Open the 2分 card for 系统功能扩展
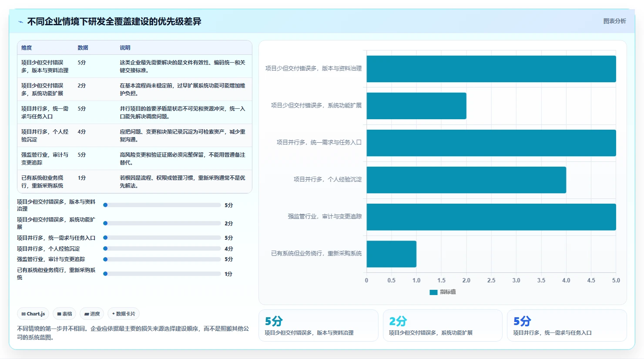644x359 pixels. 443,325
